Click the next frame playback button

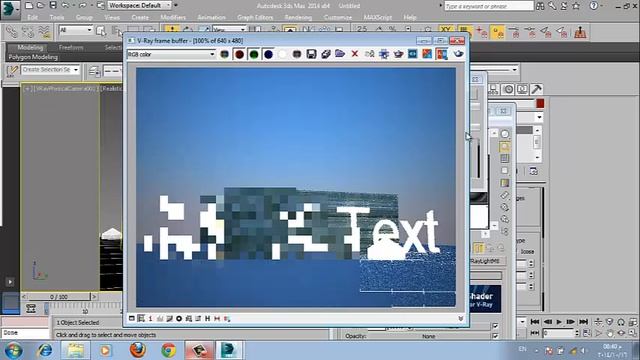click(571, 322)
